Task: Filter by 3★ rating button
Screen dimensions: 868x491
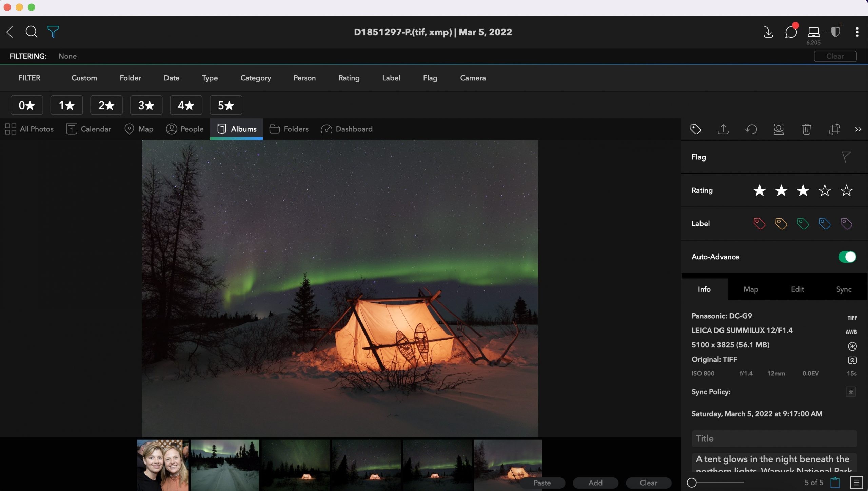Action: (146, 105)
